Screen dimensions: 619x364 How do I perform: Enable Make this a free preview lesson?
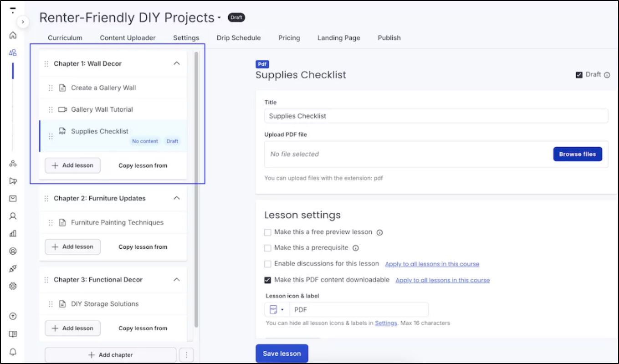[268, 232]
